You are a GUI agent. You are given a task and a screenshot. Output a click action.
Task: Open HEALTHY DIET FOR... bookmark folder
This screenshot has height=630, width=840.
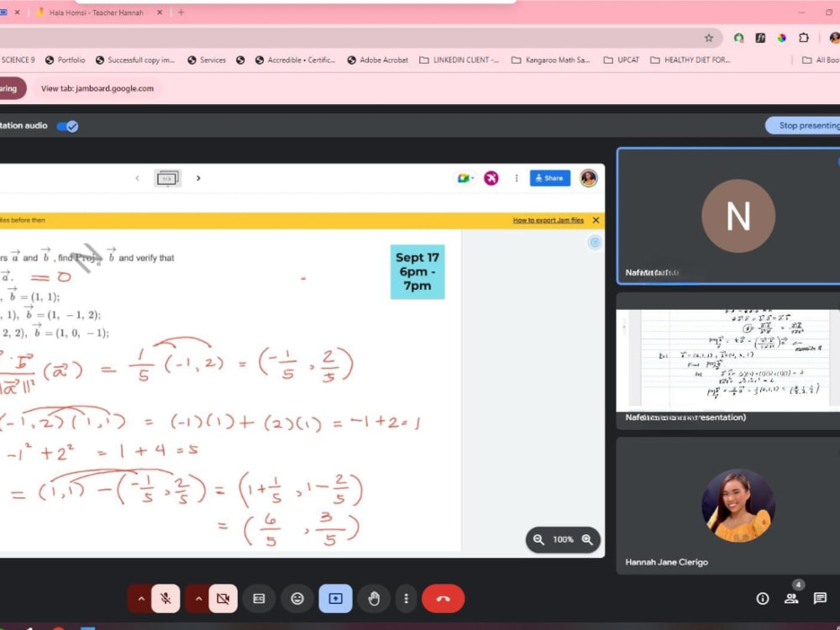tap(690, 60)
